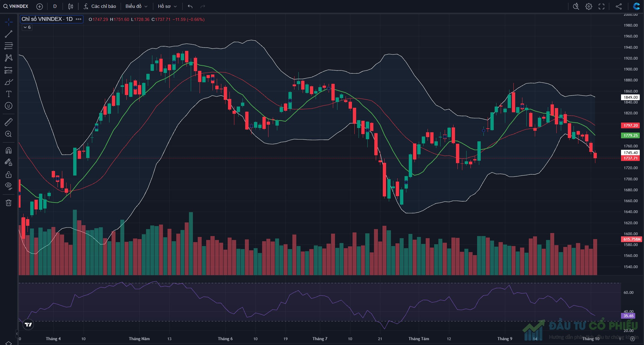The width and height of the screenshot is (644, 345).
Task: Undo the last chart action
Action: pos(190,6)
